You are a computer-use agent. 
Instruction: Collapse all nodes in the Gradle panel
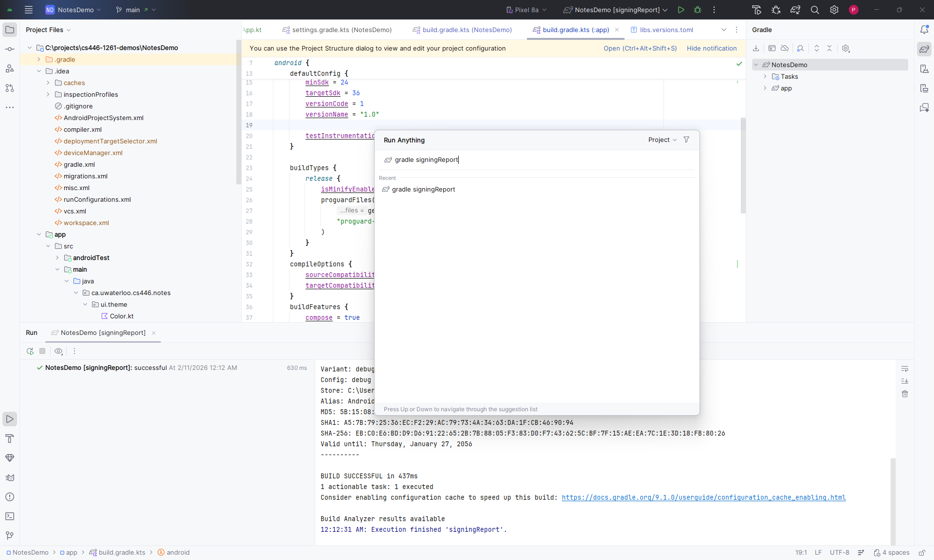[x=829, y=48]
